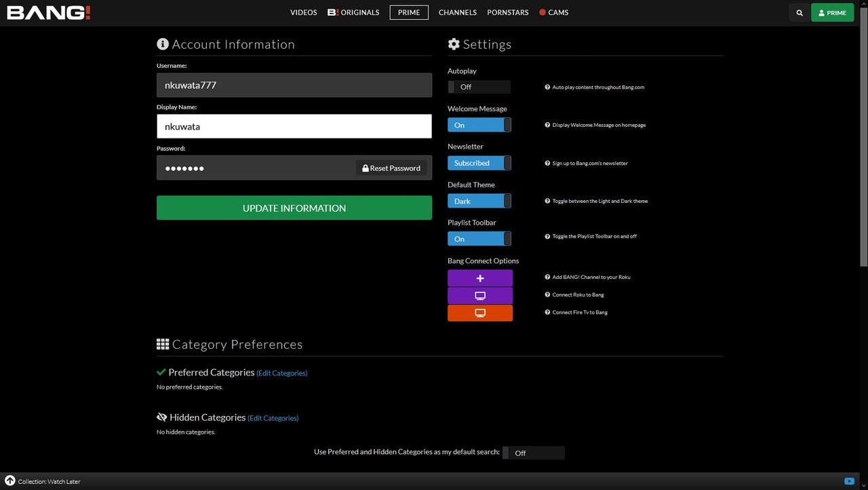Click the help icon beside Autoplay description
This screenshot has height=490, width=868.
click(x=547, y=88)
